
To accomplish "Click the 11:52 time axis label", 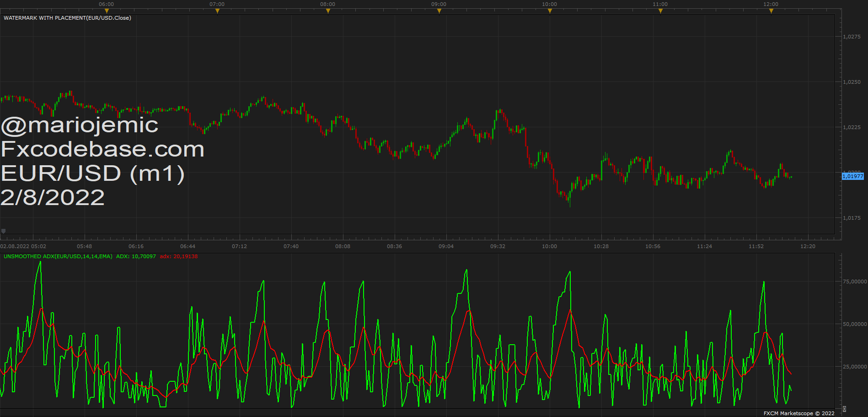I will [x=756, y=246].
